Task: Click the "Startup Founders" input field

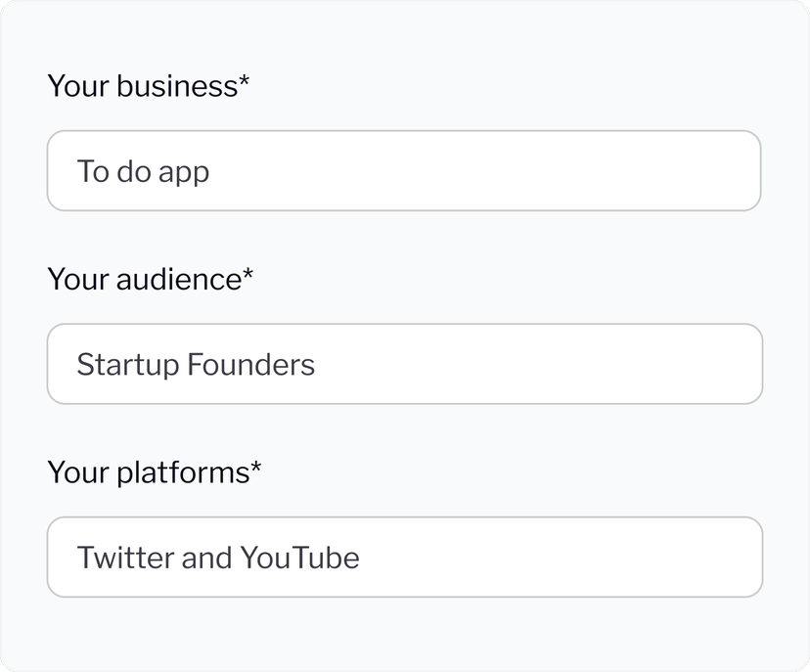Action: point(404,363)
